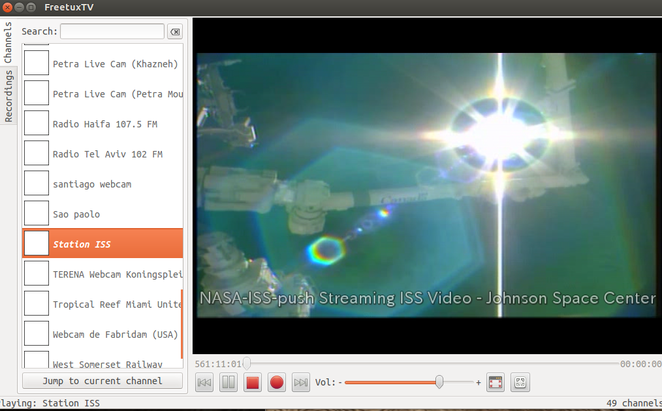The height and width of the screenshot is (411, 662).
Task: Clear the search field using the erase icon
Action: click(175, 32)
